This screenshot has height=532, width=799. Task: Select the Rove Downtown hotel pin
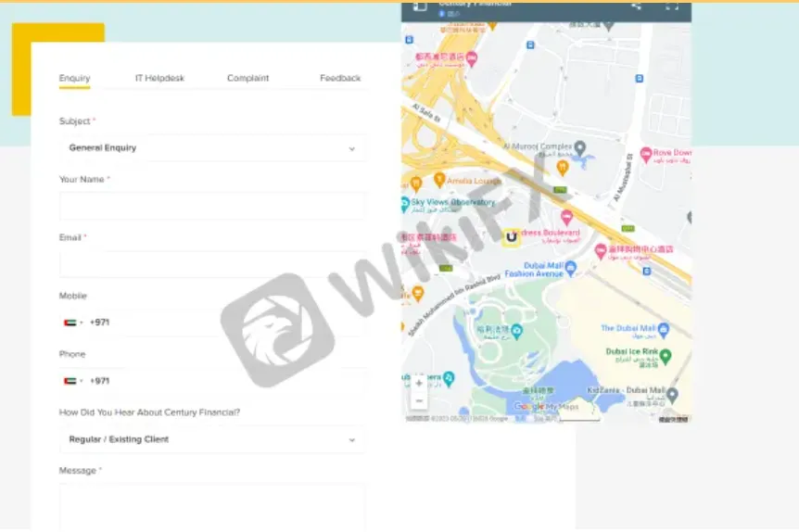coord(646,154)
